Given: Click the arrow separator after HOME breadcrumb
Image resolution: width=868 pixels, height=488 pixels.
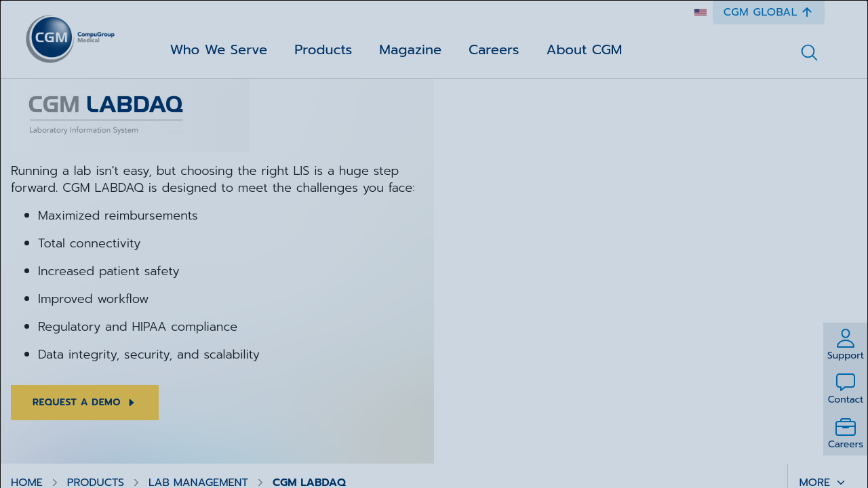Looking at the screenshot, I should pos(55,483).
